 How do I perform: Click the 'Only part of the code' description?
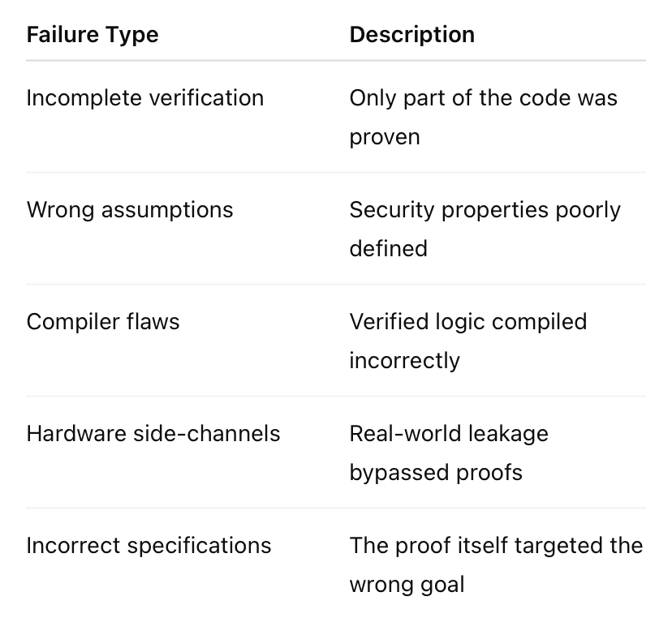[x=484, y=118]
